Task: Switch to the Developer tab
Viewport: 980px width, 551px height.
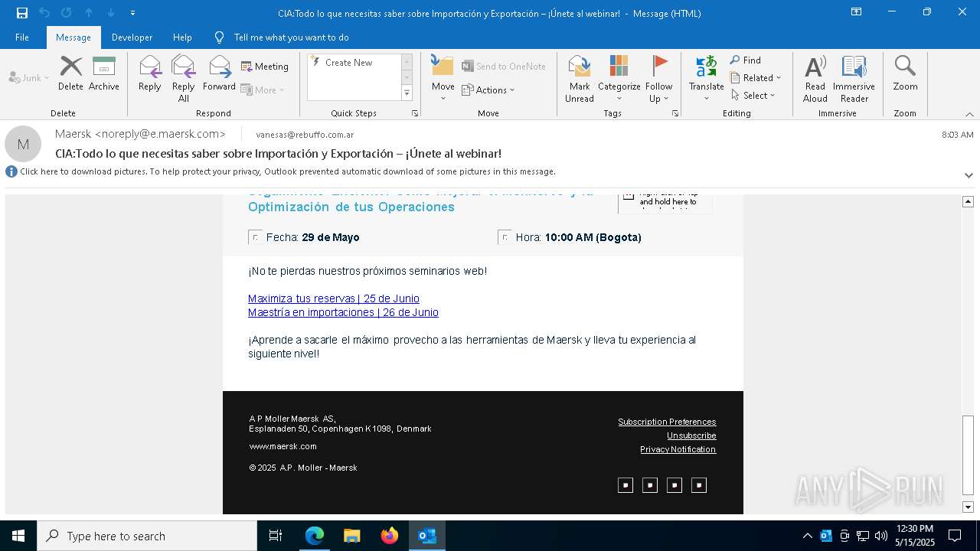Action: pyautogui.click(x=132, y=37)
